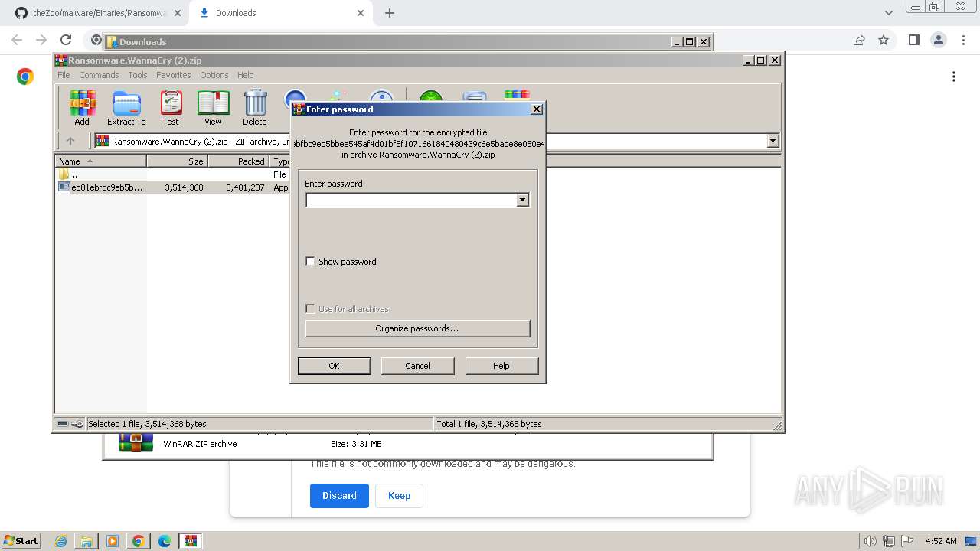Expand the password history dropdown arrow

523,200
